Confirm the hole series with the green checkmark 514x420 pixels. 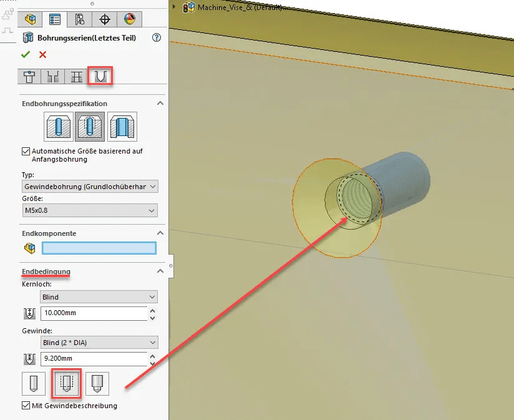click(x=25, y=54)
